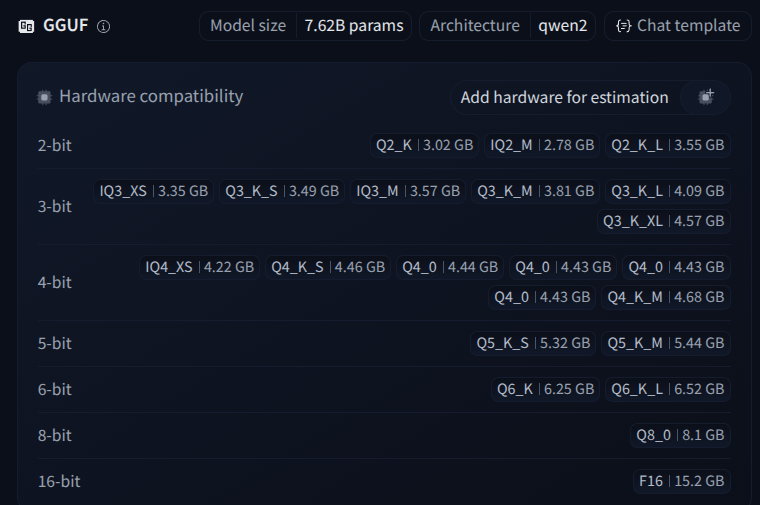Screen dimensions: 760x505
Task: Select the Q2_K 3.02 GB quantization
Action: [x=424, y=145]
